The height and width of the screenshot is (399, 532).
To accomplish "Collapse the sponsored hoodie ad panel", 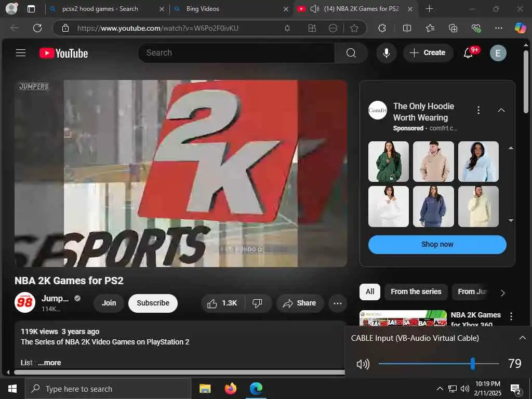I will [x=501, y=110].
